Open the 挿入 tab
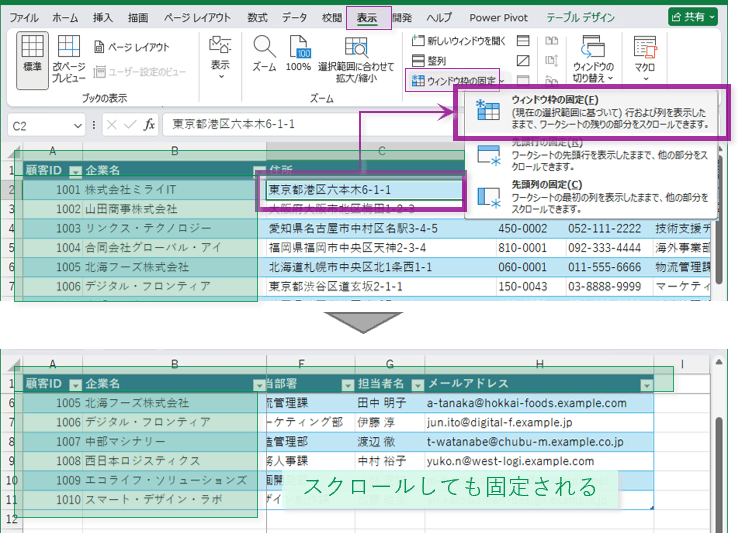This screenshot has height=533, width=739. (x=103, y=18)
